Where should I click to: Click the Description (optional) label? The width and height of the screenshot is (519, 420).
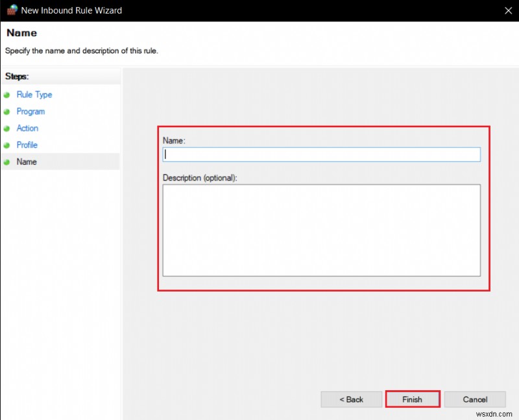[200, 178]
